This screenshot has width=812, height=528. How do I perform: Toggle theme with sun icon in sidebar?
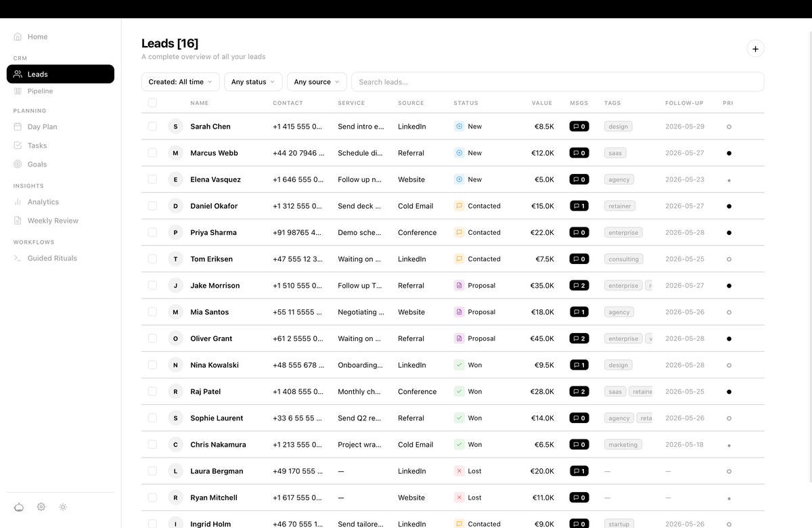coord(63,507)
